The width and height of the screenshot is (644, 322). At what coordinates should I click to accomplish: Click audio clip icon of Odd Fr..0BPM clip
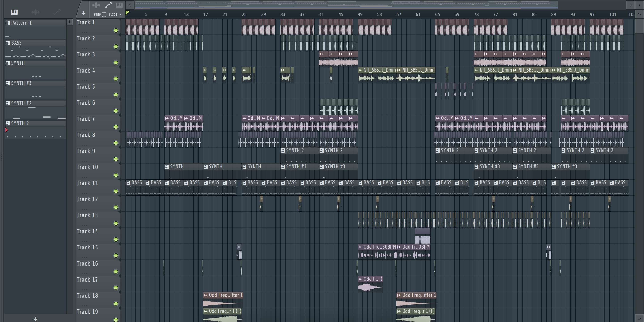coord(399,247)
